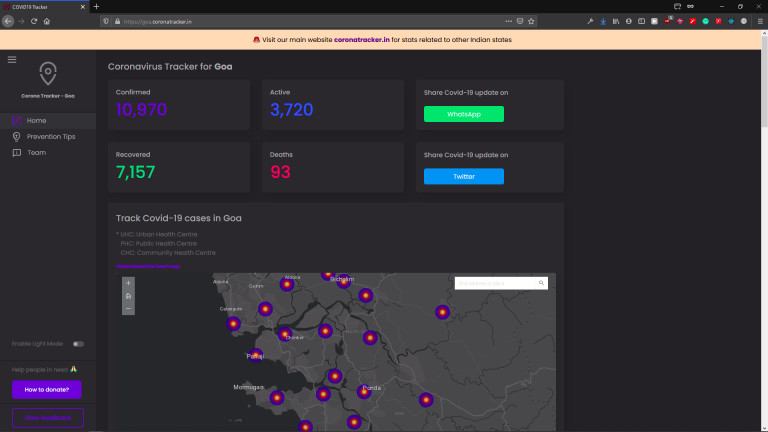Close the COVID19 Tracker tab
The height and width of the screenshot is (432, 768).
coord(82,7)
